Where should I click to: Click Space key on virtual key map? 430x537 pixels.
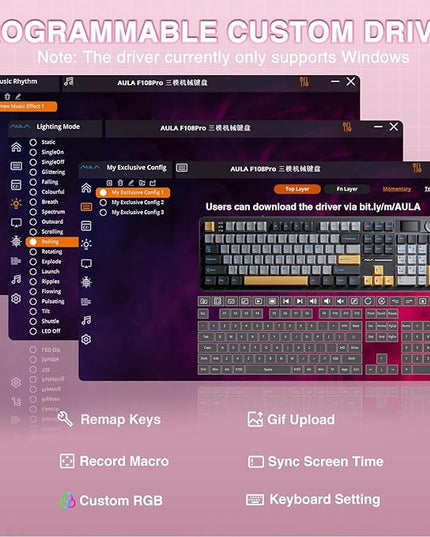[268, 370]
